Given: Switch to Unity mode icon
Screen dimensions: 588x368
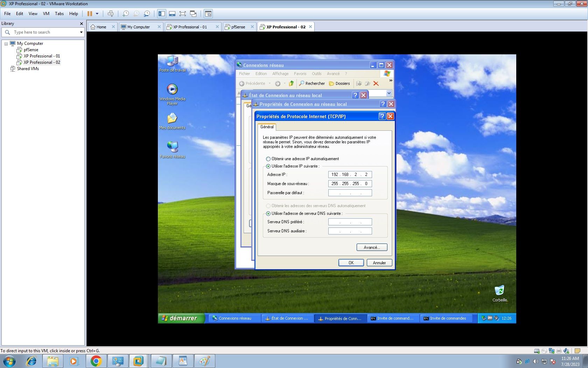Looking at the screenshot, I should click(x=193, y=14).
